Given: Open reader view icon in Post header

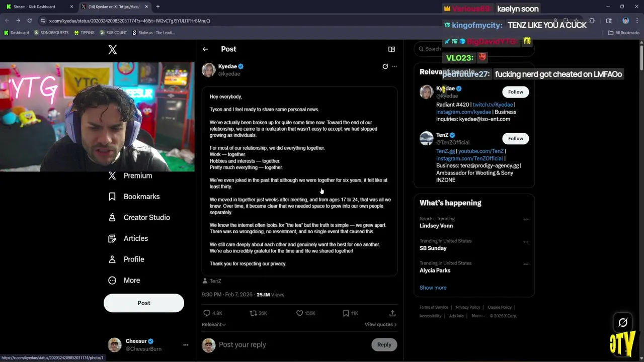Looking at the screenshot, I should coord(391,49).
